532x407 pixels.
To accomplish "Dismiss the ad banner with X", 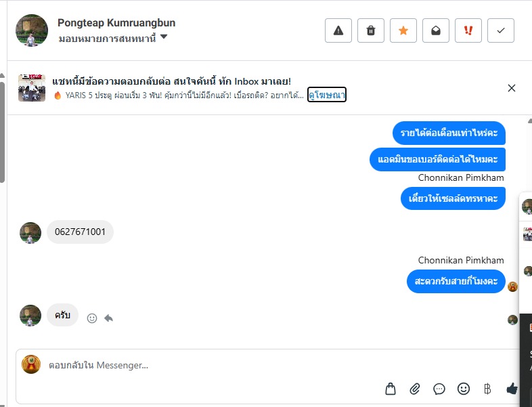I will (512, 88).
